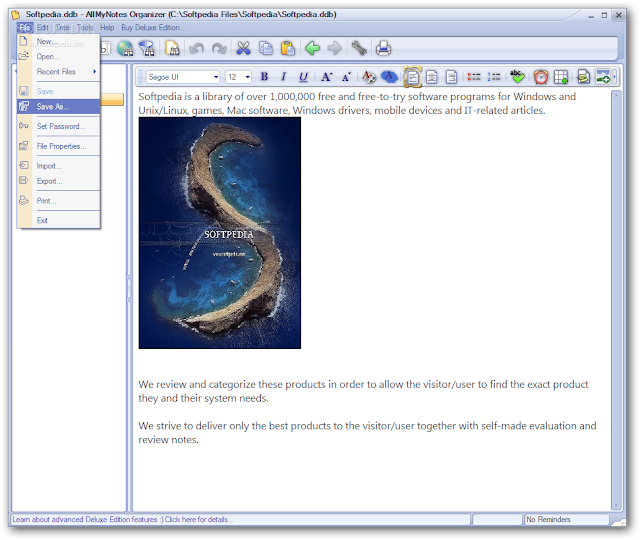640x540 pixels.
Task: Insert picture using image icon
Action: [603, 77]
